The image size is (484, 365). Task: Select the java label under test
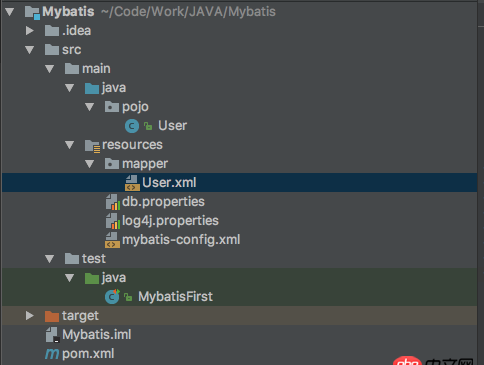114,278
